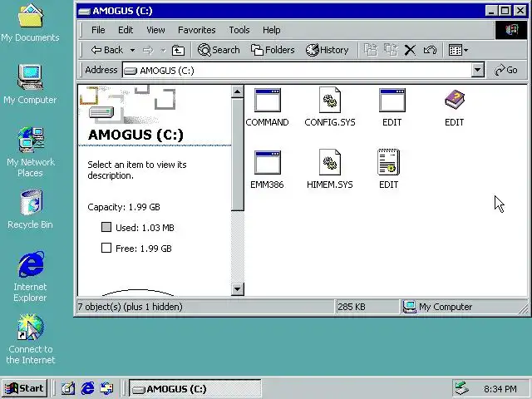
Task: Click the left pane scrollbar thumb
Action: pos(237,155)
